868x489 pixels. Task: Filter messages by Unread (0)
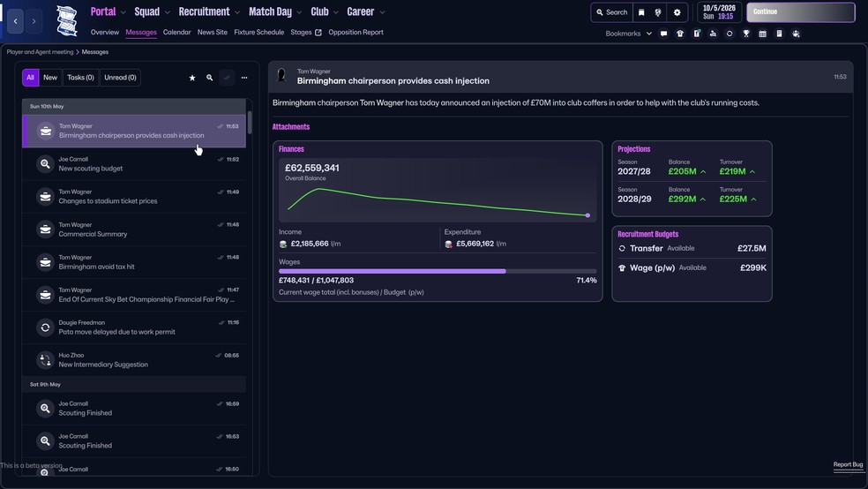pyautogui.click(x=120, y=78)
